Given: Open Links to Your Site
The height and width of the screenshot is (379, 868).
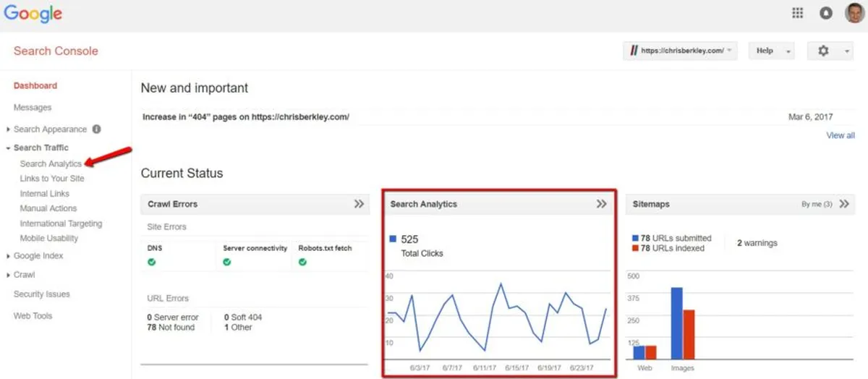Looking at the screenshot, I should [52, 179].
